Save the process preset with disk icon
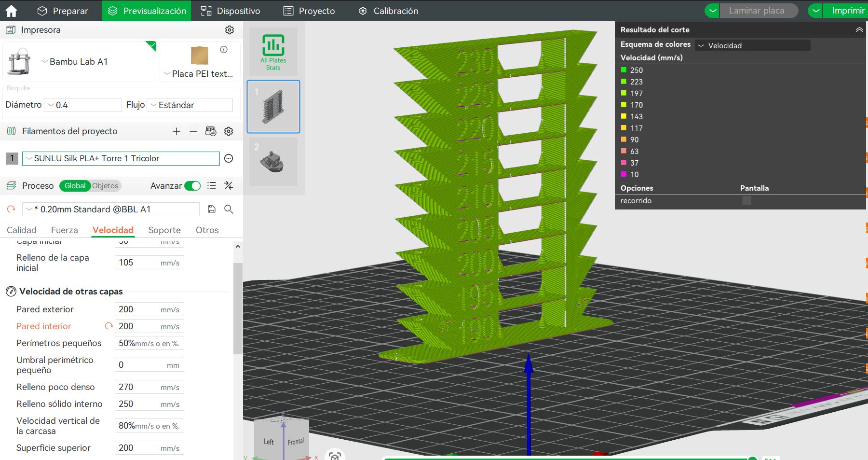Image resolution: width=868 pixels, height=460 pixels. click(212, 209)
